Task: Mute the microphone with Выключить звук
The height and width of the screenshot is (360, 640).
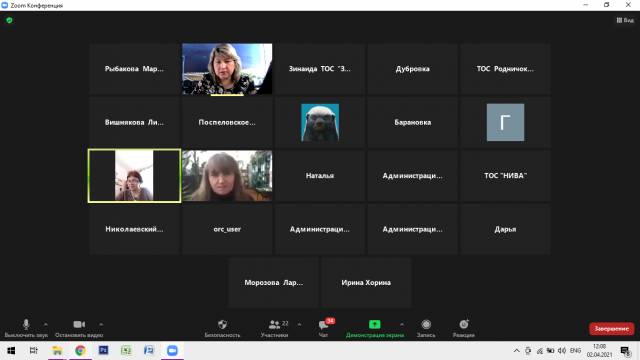Action: coord(26,328)
